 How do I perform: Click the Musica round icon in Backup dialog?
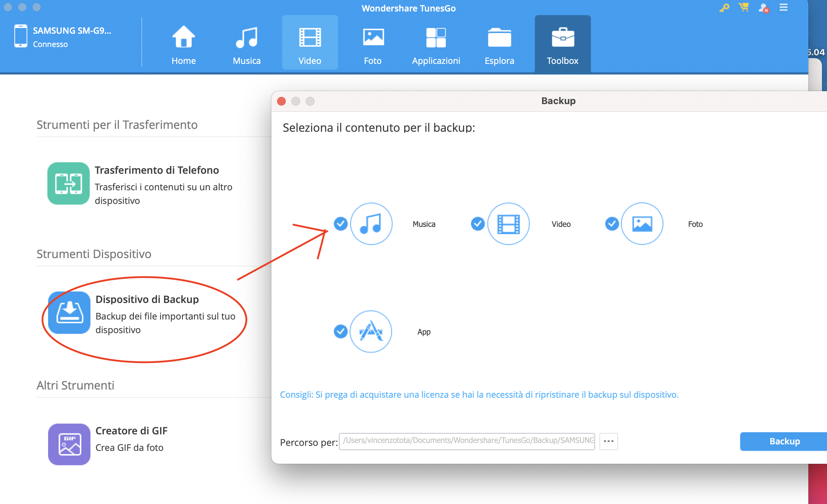click(x=371, y=224)
